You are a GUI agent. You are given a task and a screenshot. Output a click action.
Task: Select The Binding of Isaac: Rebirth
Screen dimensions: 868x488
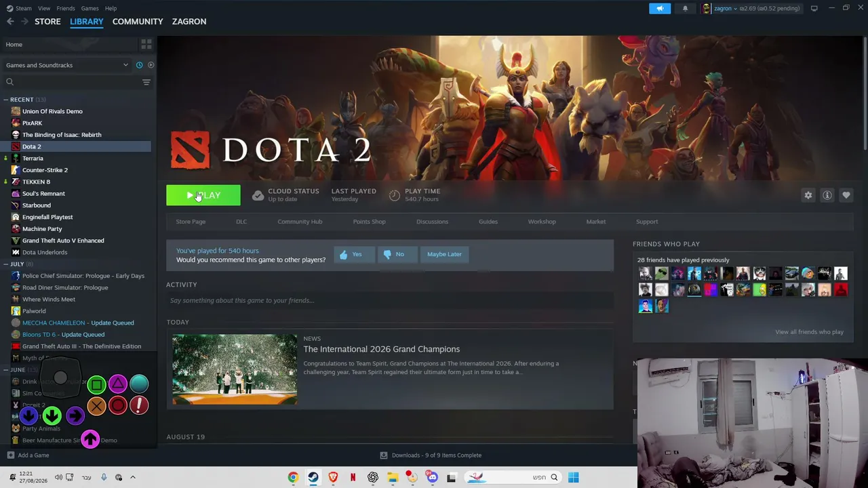click(x=62, y=135)
